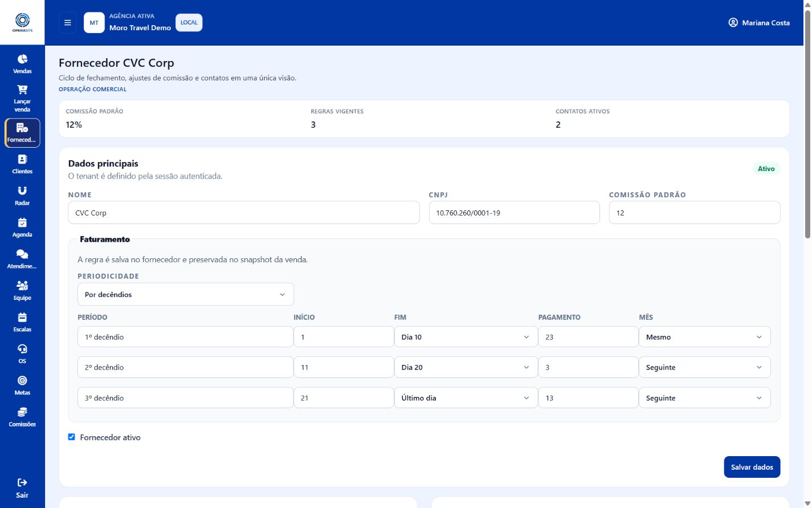The height and width of the screenshot is (508, 812).
Task: Click Início field with value 11
Action: pyautogui.click(x=344, y=367)
